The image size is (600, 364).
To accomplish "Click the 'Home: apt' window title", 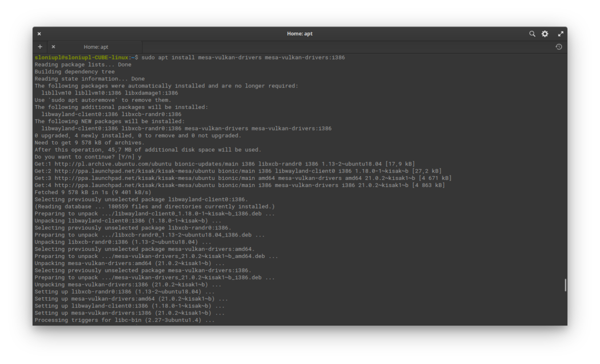I will click(x=299, y=34).
